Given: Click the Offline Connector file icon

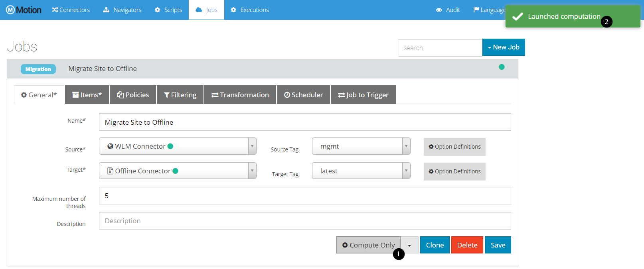Looking at the screenshot, I should coord(111,171).
